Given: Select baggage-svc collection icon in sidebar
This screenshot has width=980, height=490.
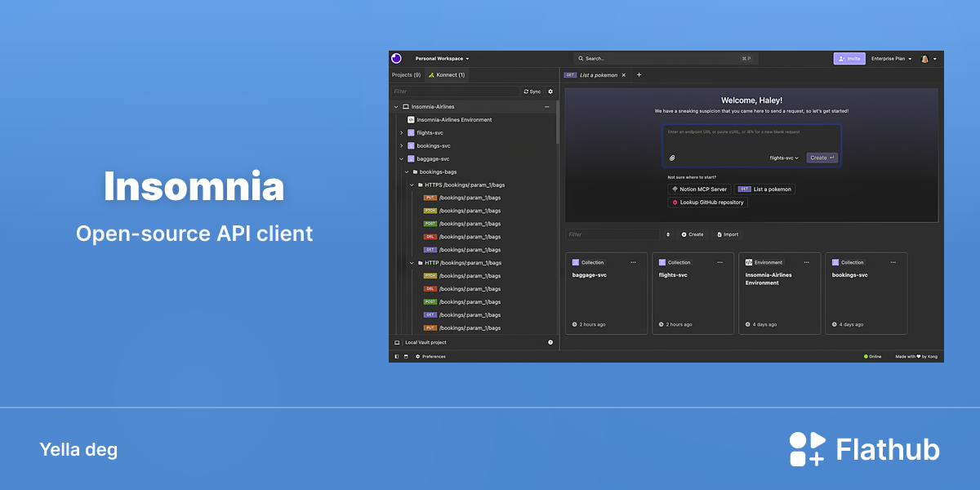Looking at the screenshot, I should click(411, 158).
